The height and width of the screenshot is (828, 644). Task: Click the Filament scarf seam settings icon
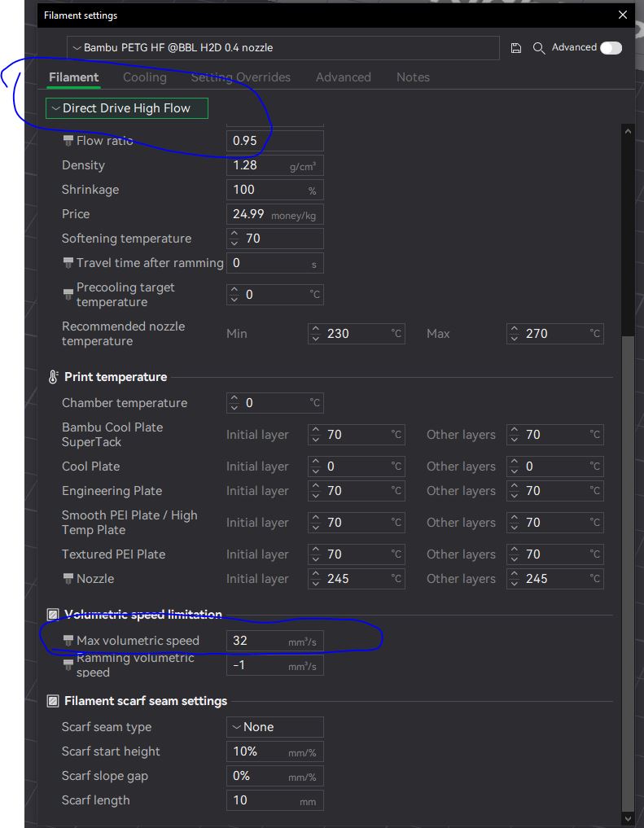pos(53,701)
